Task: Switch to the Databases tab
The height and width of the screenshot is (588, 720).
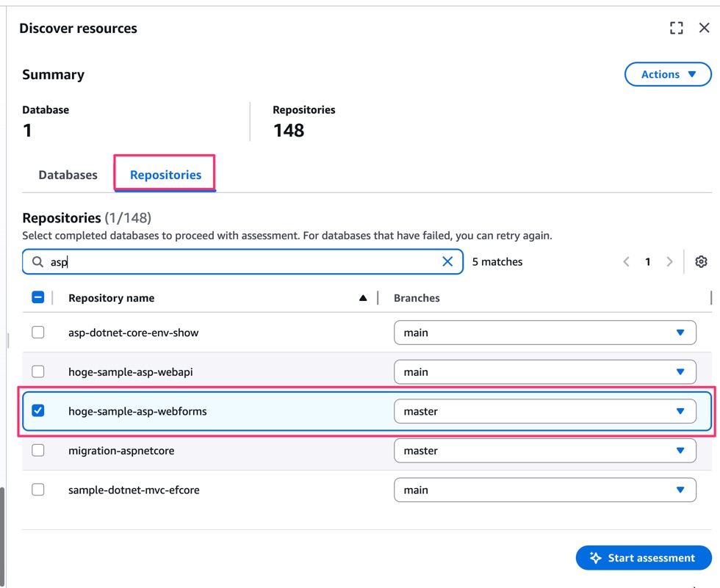Action: tap(68, 175)
